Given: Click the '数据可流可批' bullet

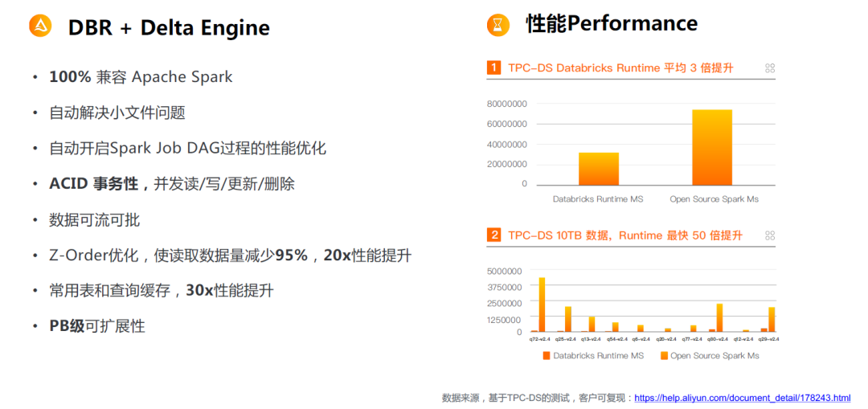Looking at the screenshot, I should click(x=94, y=220).
